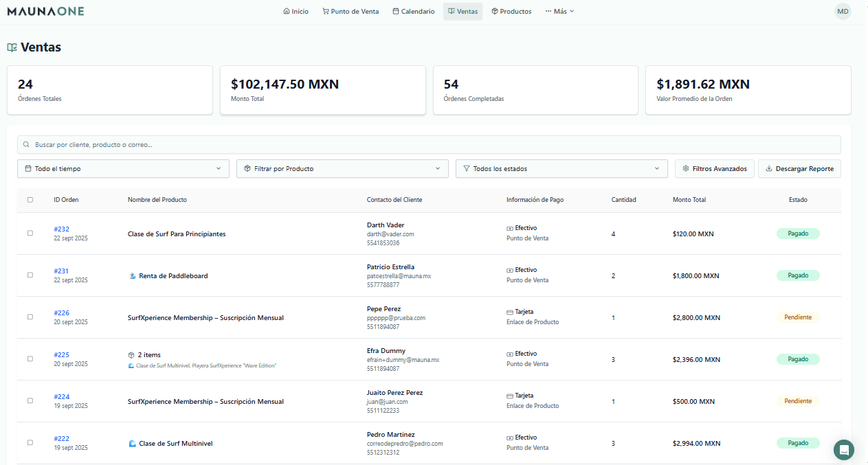Click the Información de Pago column header
Image resolution: width=868 pixels, height=465 pixels.
click(535, 200)
